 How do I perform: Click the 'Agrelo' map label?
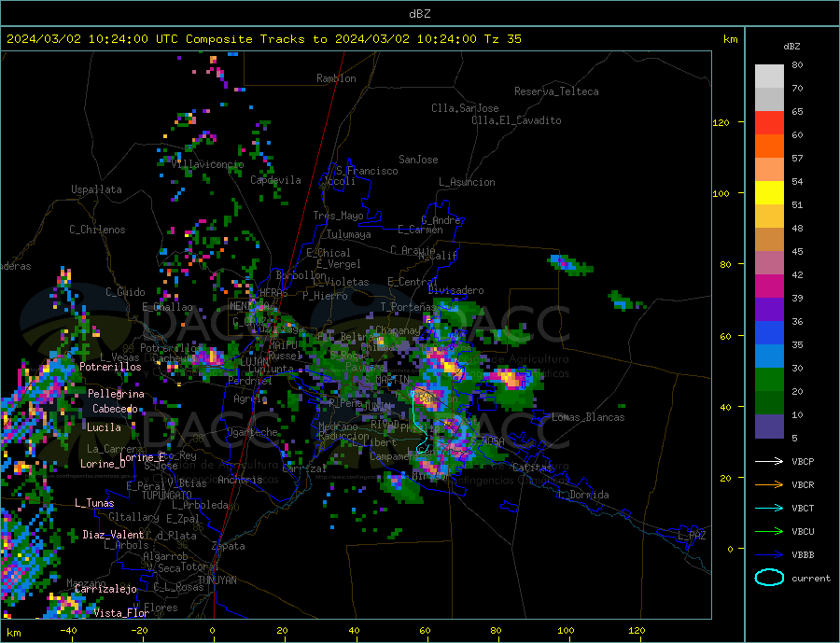[x=250, y=399]
